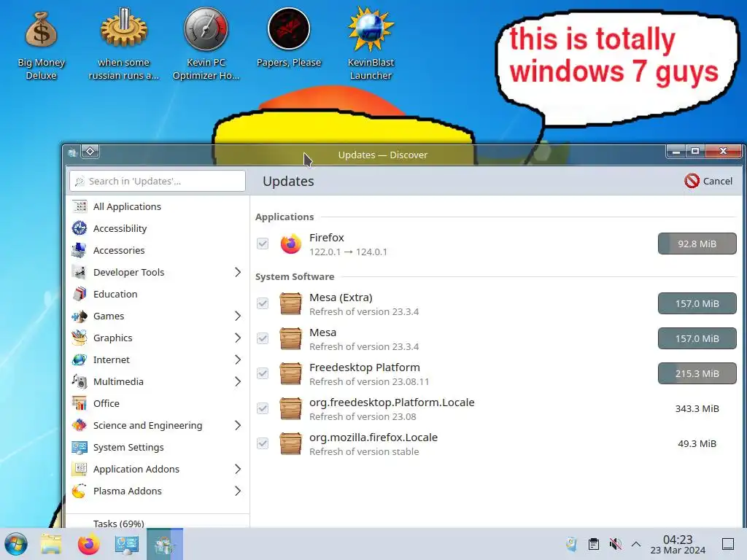Expand Science and Engineering chevron
This screenshot has width=747, height=560.
[x=238, y=426]
